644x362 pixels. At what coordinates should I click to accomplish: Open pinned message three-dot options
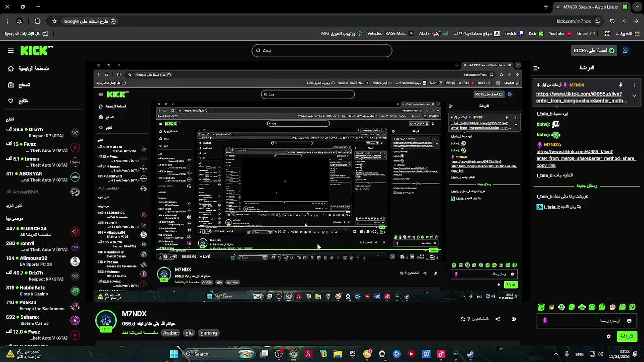click(x=634, y=85)
